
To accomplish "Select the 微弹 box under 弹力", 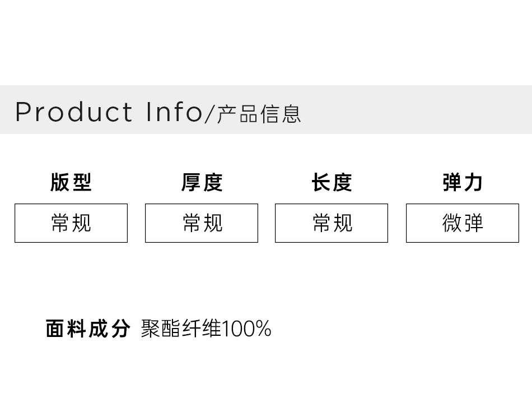I will (x=463, y=223).
